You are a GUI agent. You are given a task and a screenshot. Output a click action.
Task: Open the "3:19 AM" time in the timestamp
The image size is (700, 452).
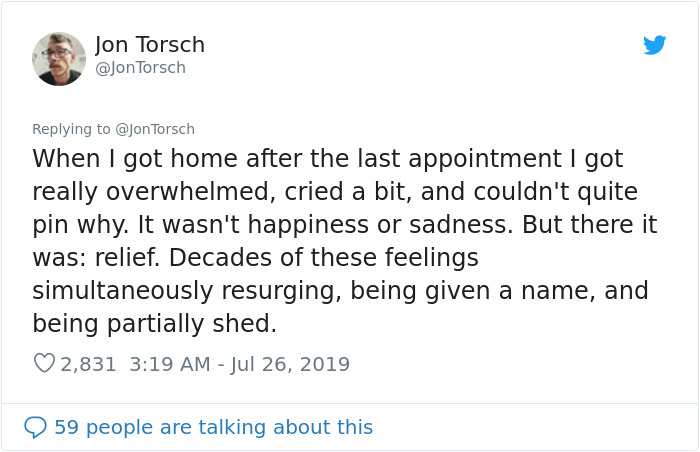pyautogui.click(x=170, y=364)
